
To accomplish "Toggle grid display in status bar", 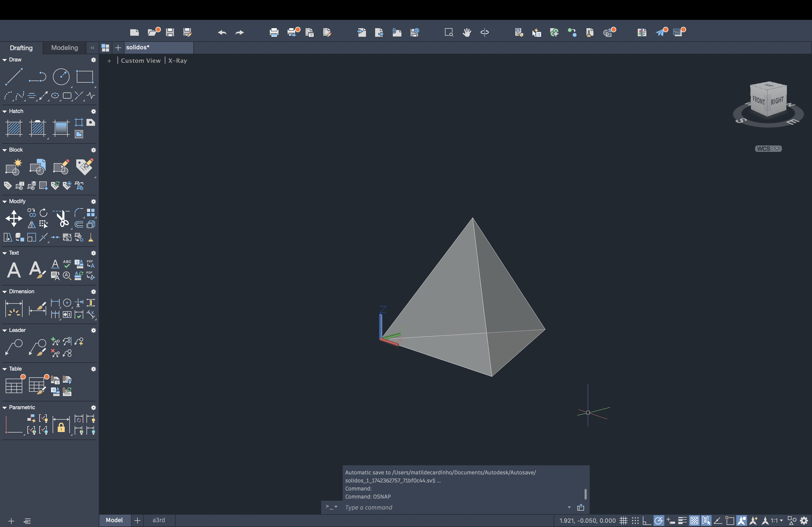I will click(x=624, y=521).
